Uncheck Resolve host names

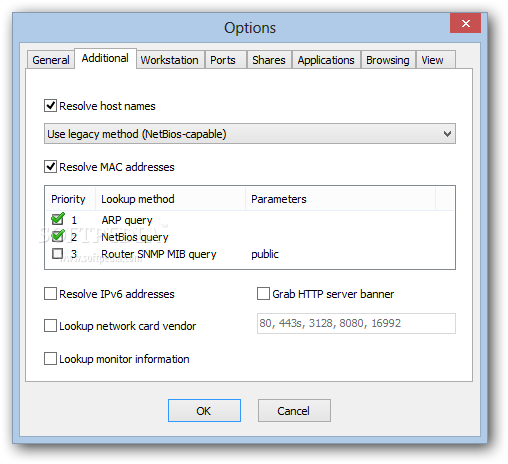coord(50,106)
